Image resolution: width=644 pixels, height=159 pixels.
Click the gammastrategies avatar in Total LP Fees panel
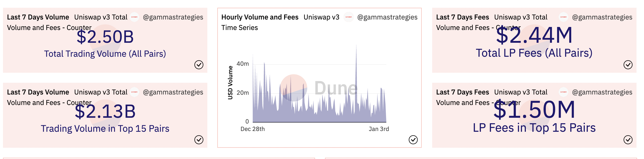(563, 17)
